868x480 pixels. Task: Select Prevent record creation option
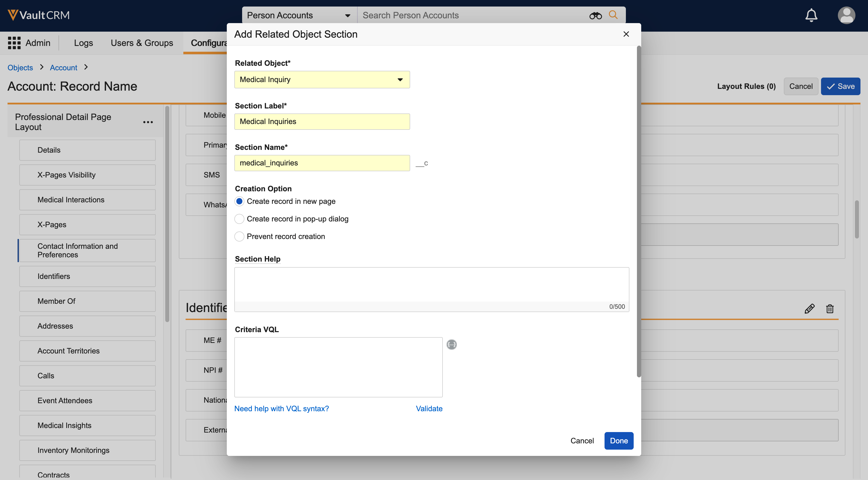239,236
